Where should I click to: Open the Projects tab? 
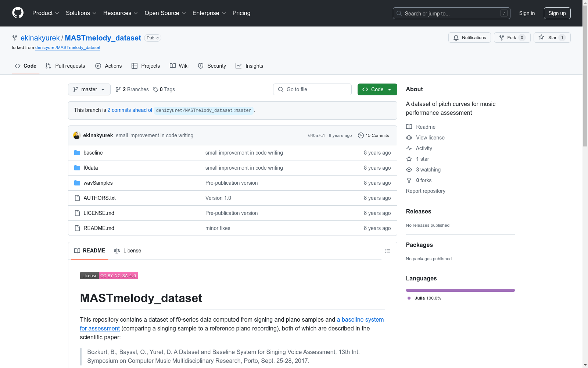146,66
